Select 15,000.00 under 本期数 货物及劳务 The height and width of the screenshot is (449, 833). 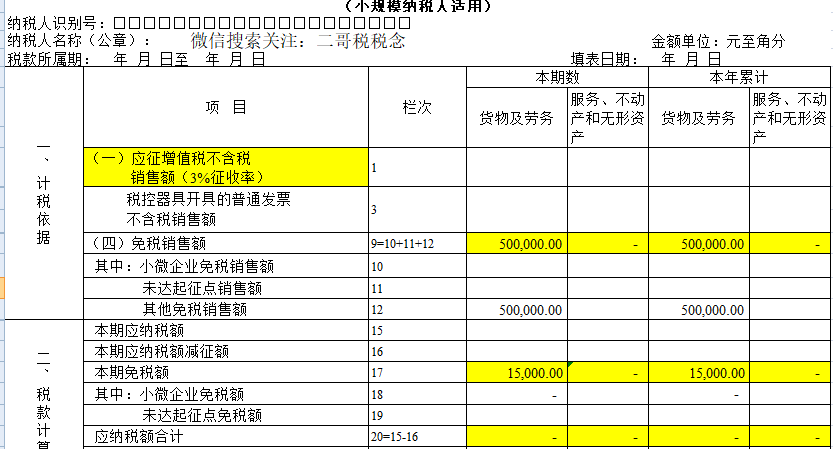pyautogui.click(x=517, y=373)
